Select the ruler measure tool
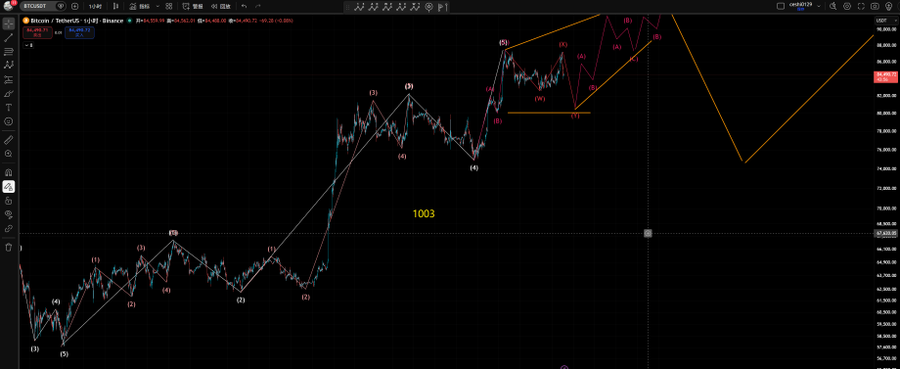 [9, 139]
